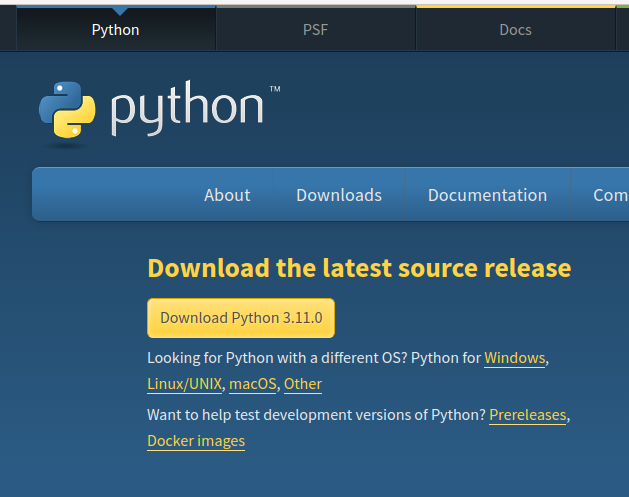Click the Python logo image
This screenshot has height=497, width=629.
pyautogui.click(x=159, y=113)
